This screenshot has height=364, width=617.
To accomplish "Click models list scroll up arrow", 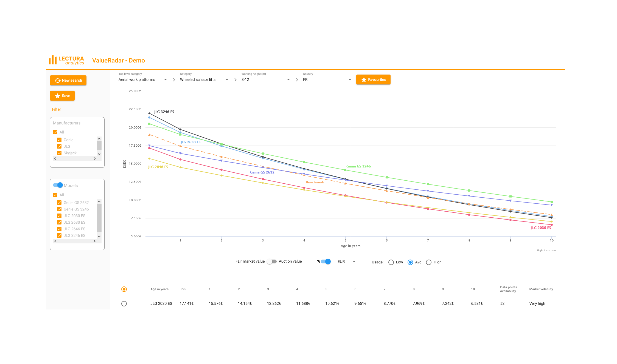I will point(99,201).
